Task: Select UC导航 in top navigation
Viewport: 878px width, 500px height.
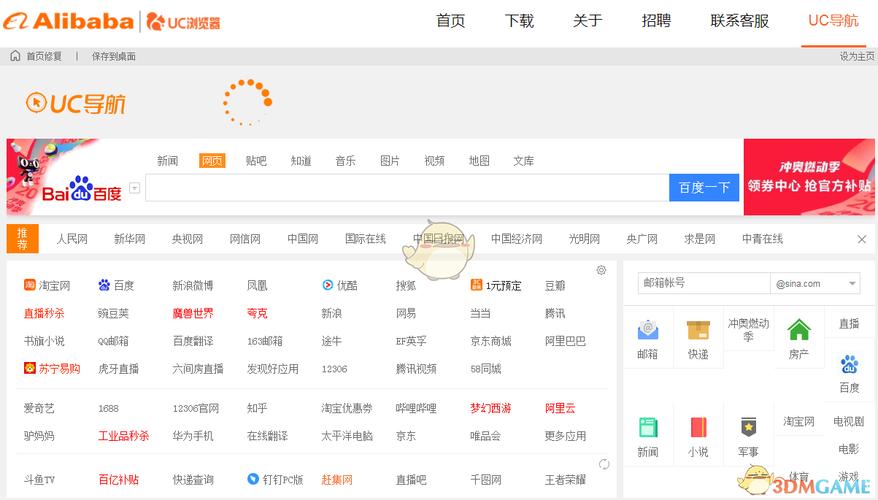Action: coord(833,21)
